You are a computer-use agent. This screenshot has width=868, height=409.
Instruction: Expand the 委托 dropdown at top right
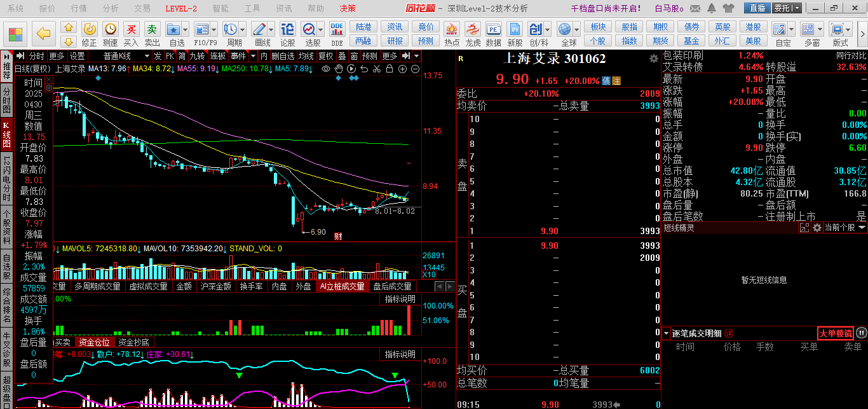coord(797,8)
